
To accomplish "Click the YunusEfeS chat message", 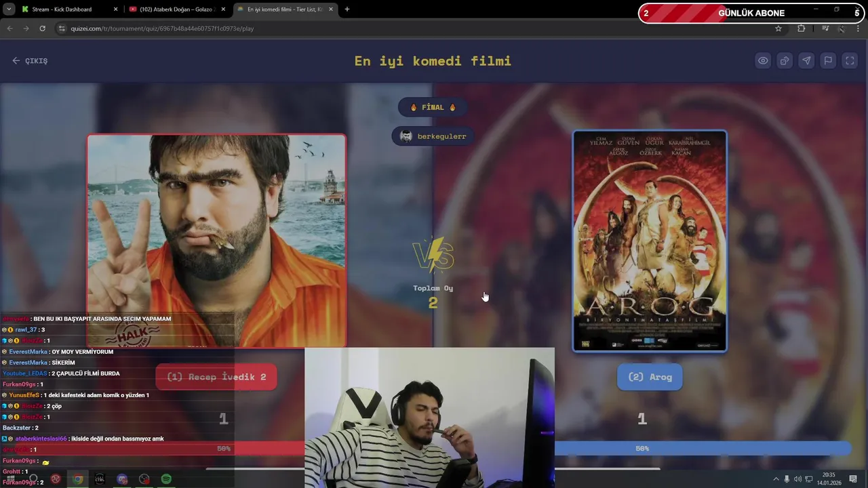I will click(75, 395).
